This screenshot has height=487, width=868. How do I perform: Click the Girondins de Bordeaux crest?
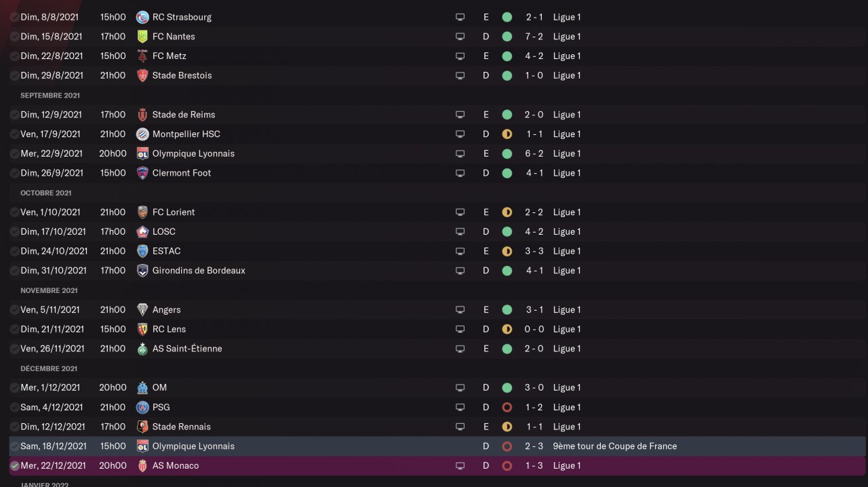tap(142, 271)
